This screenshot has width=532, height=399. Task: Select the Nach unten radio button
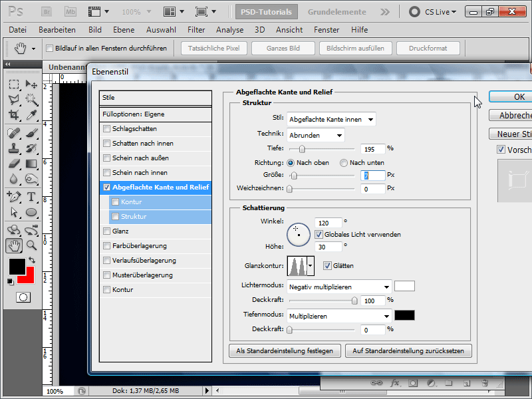pyautogui.click(x=344, y=163)
